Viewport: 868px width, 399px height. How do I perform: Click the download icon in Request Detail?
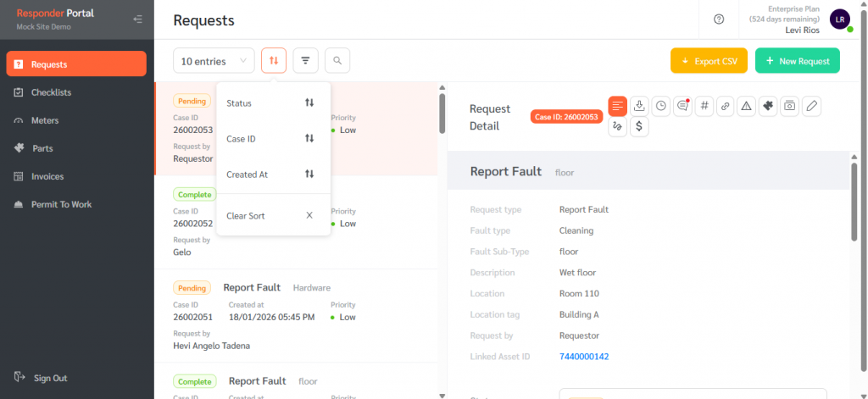tap(640, 106)
